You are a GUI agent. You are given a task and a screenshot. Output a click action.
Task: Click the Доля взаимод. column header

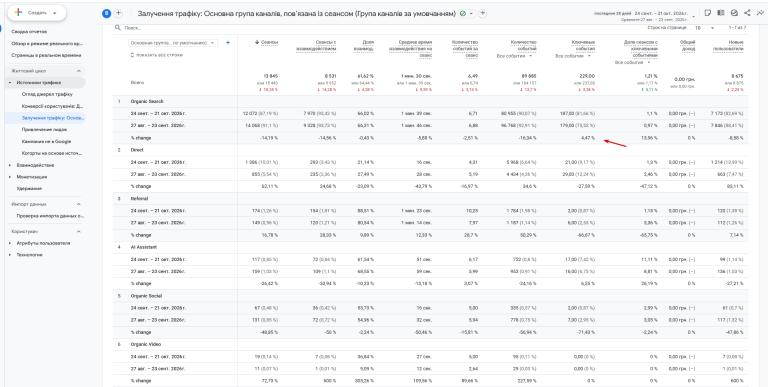tap(364, 46)
